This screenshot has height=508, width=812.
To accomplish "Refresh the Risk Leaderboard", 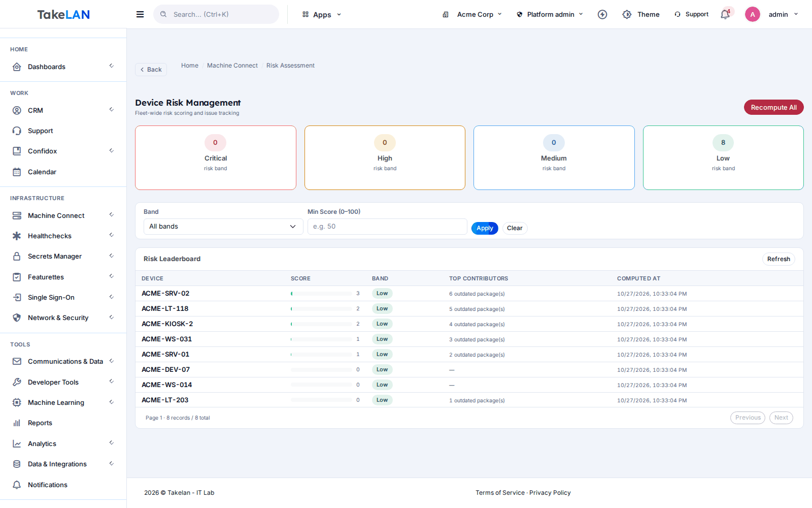I will (779, 259).
